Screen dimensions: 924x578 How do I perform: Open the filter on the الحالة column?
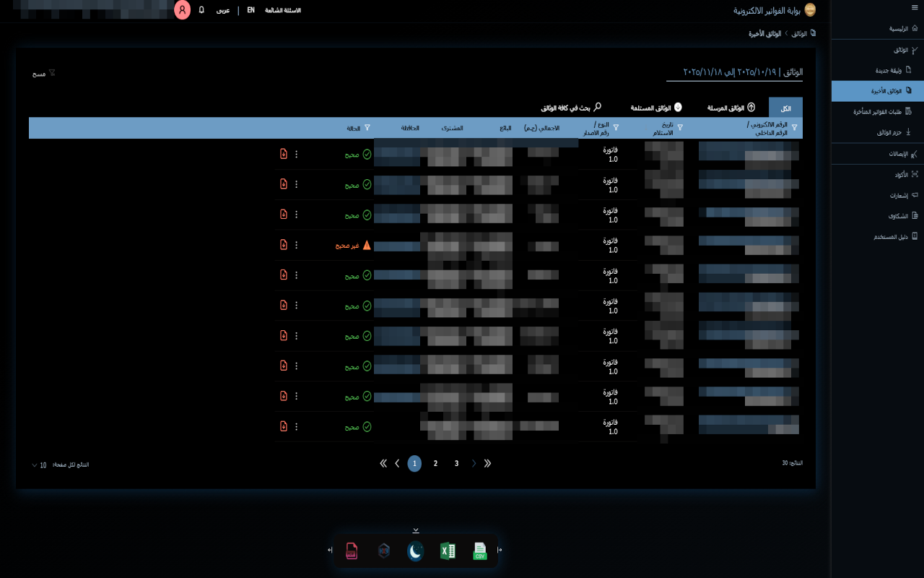[x=367, y=128]
